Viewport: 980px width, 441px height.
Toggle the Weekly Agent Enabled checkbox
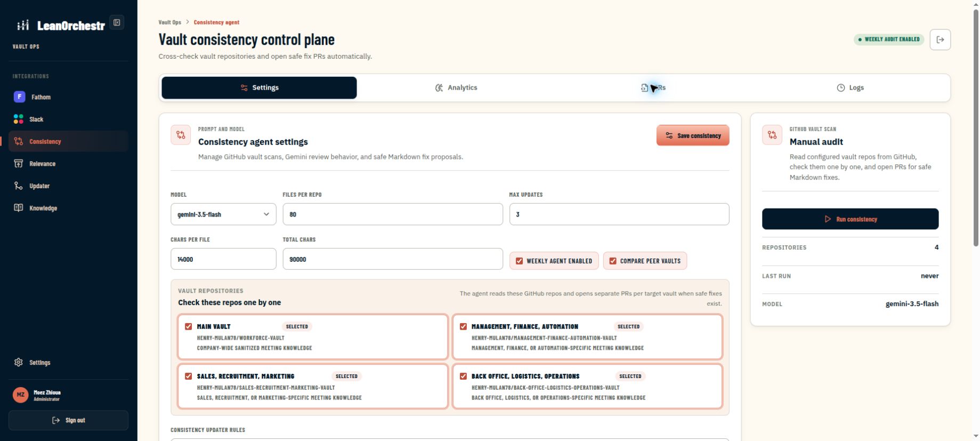pos(519,261)
